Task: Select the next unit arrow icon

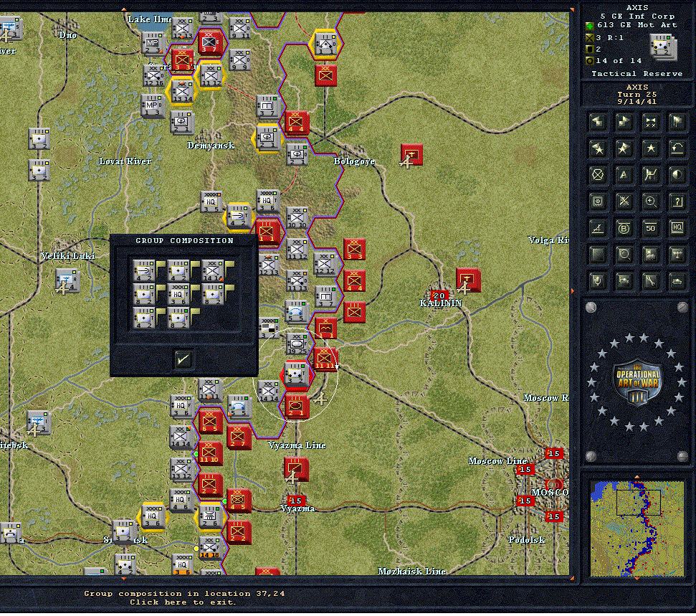Action: tap(624, 122)
